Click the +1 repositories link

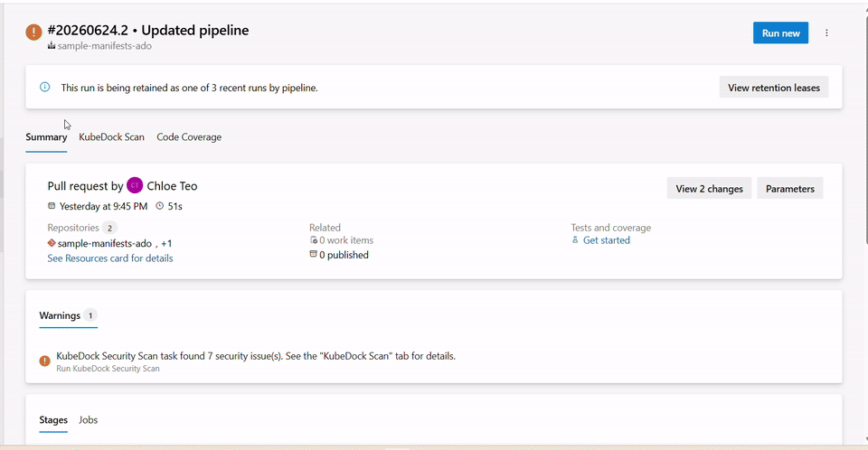click(x=166, y=244)
